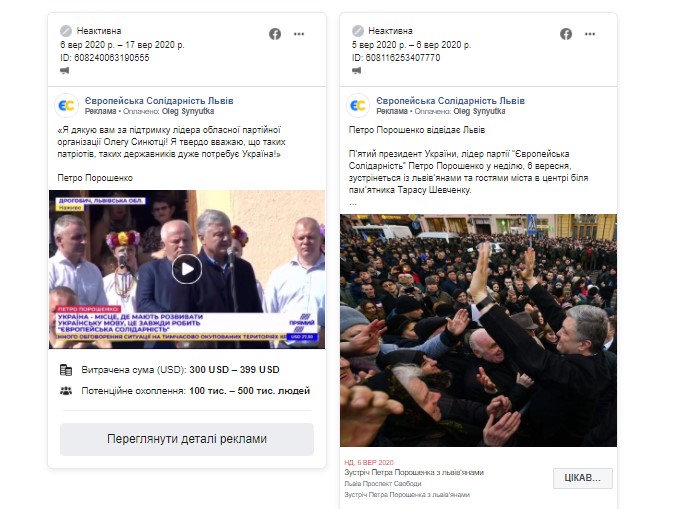Click ЄС page logo on right ad

pyautogui.click(x=358, y=106)
